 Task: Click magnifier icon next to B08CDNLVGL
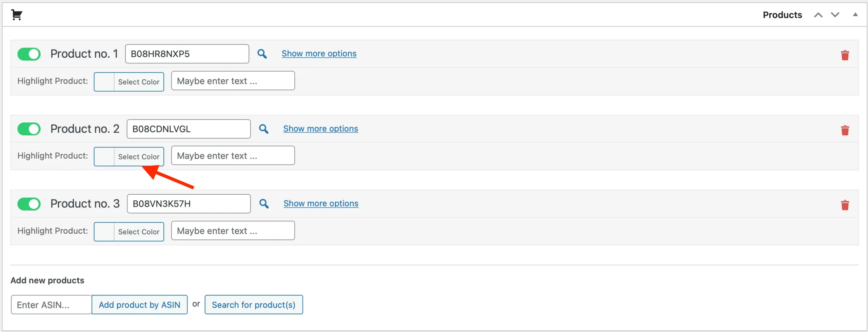coord(263,129)
